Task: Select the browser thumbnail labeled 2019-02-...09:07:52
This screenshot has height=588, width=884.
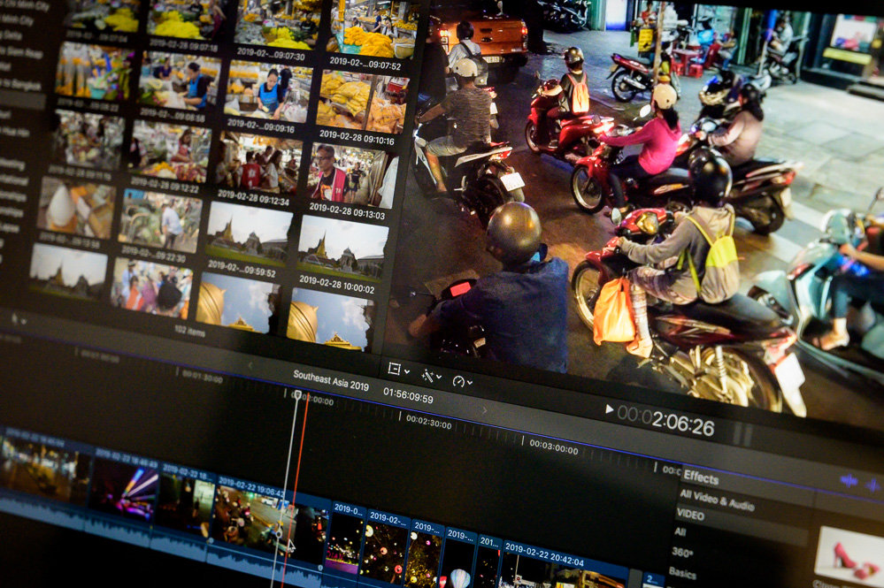Action: [x=372, y=28]
